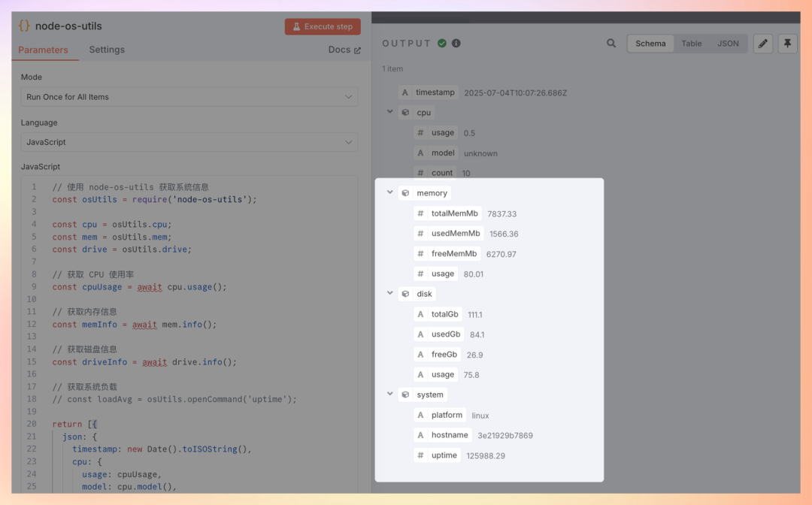The image size is (812, 505).
Task: Open the Mode dropdown
Action: [188, 96]
